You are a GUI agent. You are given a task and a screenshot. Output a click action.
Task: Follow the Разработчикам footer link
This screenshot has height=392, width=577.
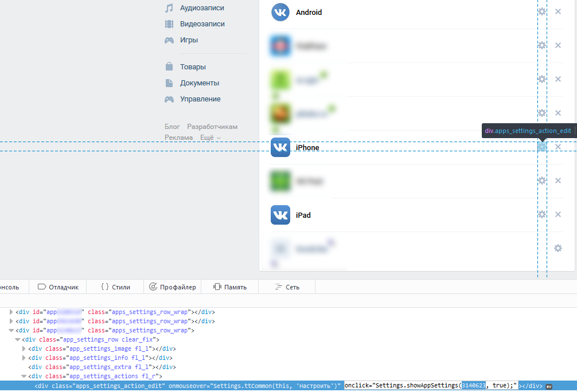(x=212, y=127)
